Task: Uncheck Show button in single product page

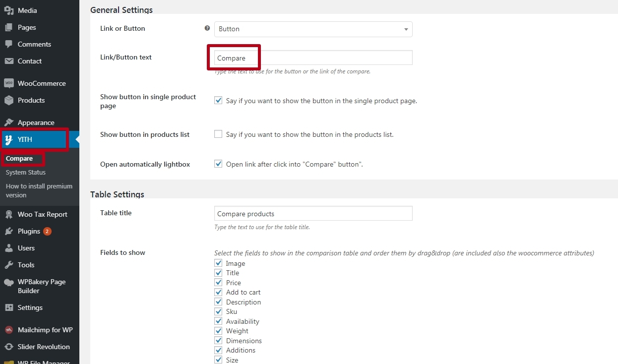Action: [218, 100]
